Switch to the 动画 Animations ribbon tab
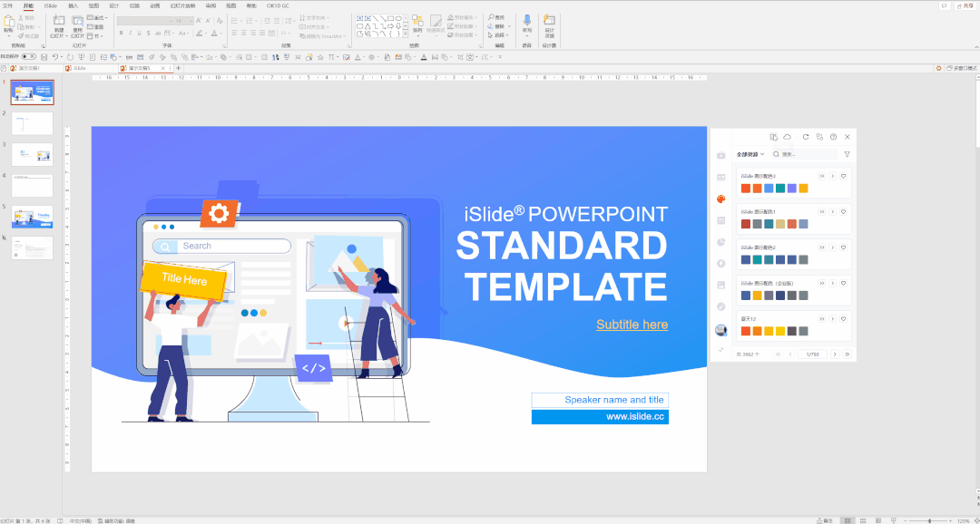Image resolution: width=980 pixels, height=524 pixels. click(x=154, y=5)
